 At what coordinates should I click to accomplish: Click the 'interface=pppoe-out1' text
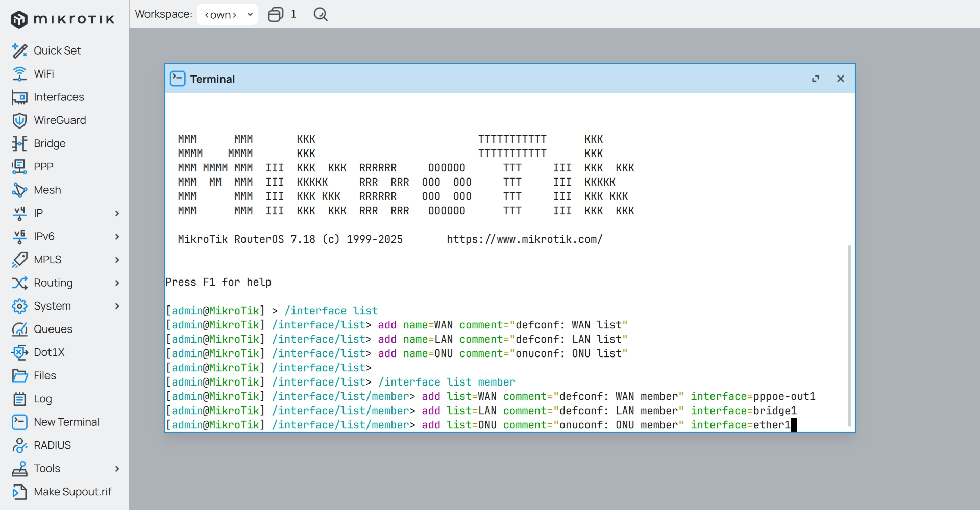pos(753,396)
